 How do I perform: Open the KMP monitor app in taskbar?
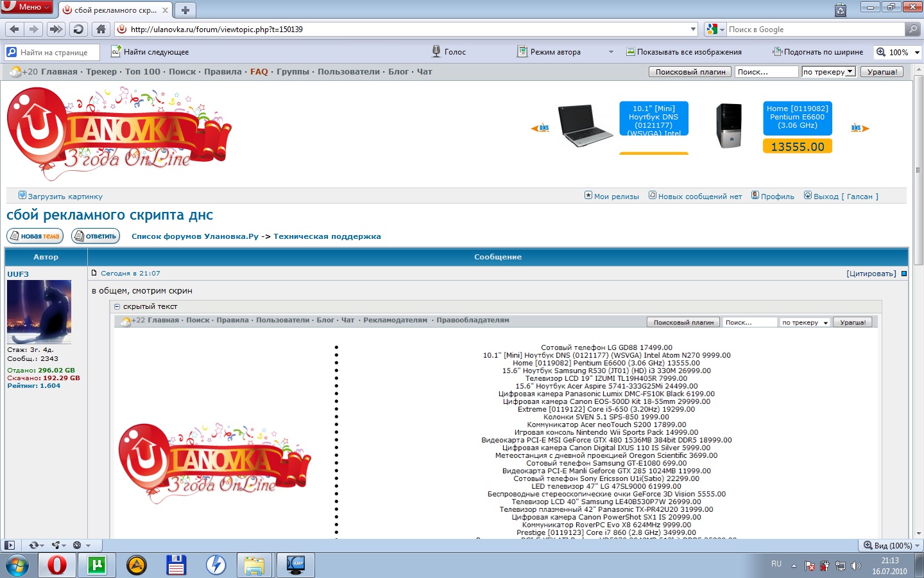(296, 565)
